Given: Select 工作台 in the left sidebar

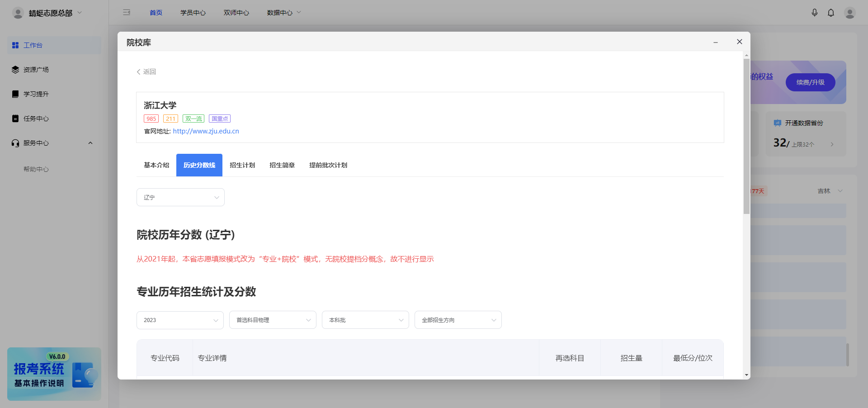Looking at the screenshot, I should pos(33,45).
